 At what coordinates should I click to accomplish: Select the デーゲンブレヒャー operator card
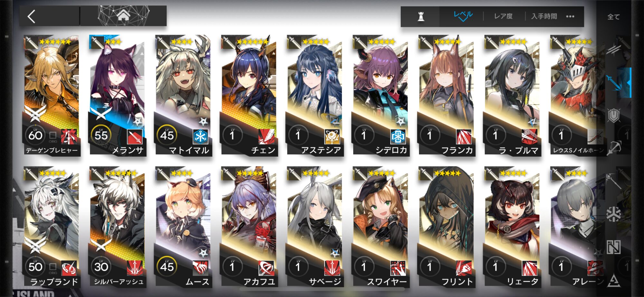pos(52,96)
